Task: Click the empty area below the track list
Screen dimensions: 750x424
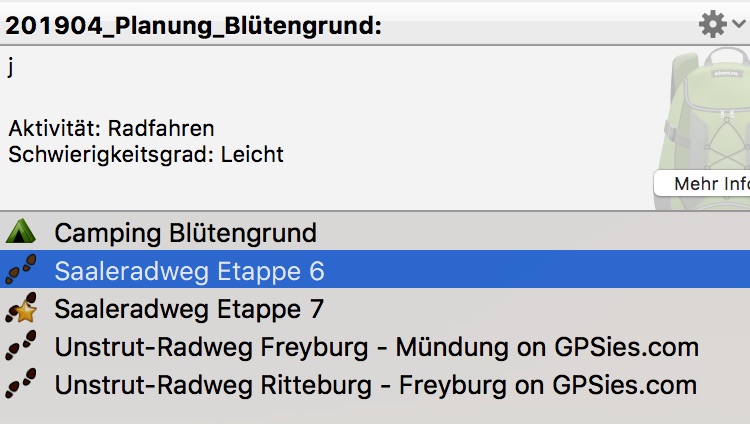Action: pos(375,414)
